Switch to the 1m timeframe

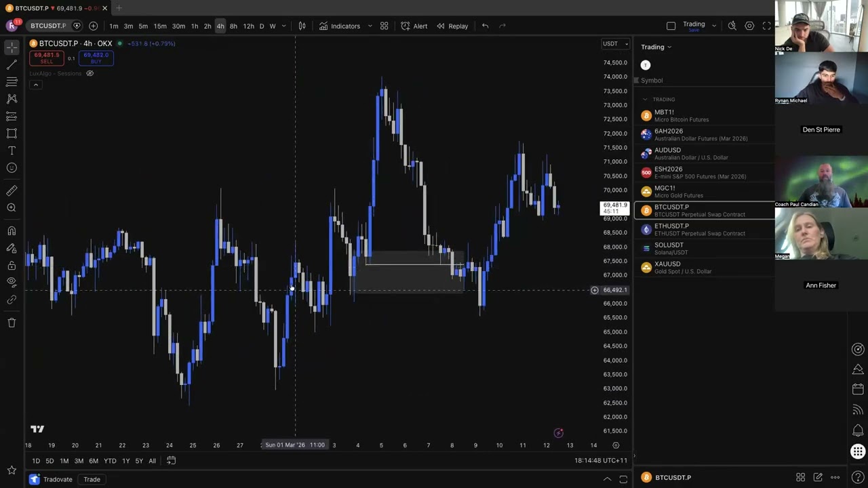point(113,26)
